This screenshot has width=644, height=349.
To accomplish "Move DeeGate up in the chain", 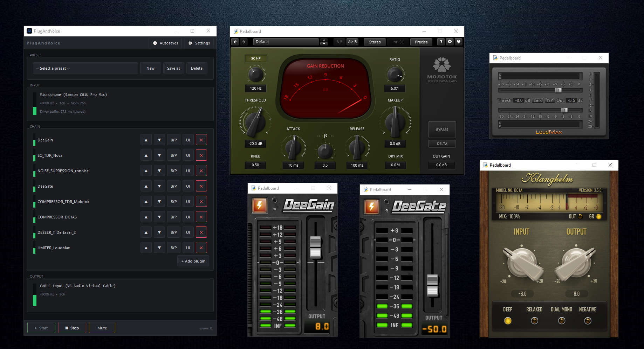I will pos(146,186).
